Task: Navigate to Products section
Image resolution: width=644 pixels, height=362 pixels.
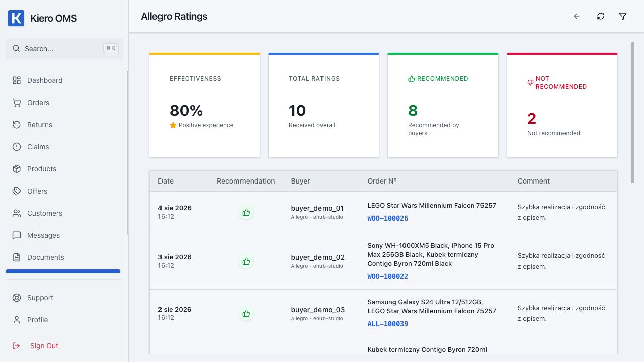Action: coord(63,169)
